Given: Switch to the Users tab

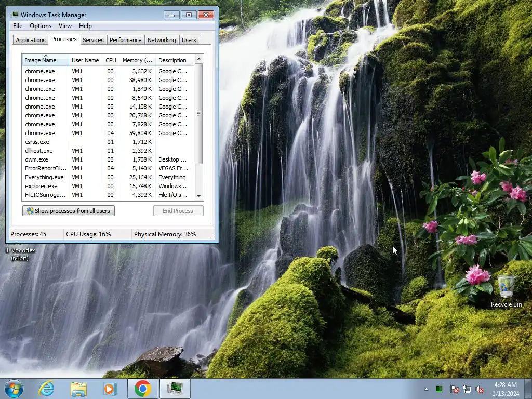Looking at the screenshot, I should click(189, 40).
